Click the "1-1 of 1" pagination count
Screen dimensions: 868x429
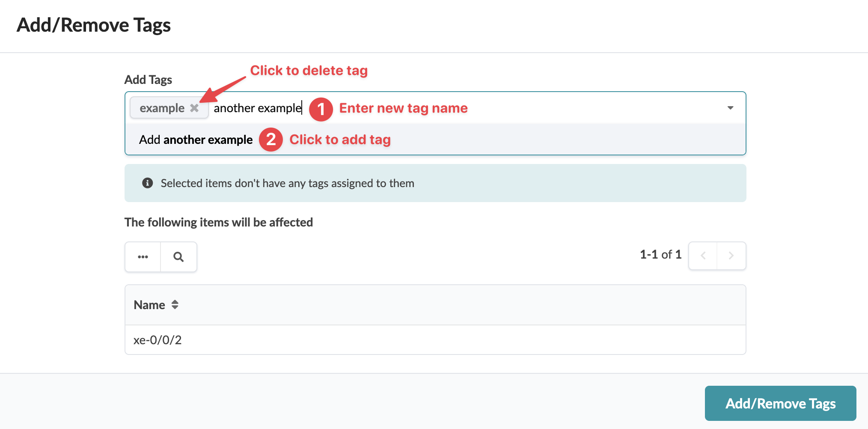(660, 255)
